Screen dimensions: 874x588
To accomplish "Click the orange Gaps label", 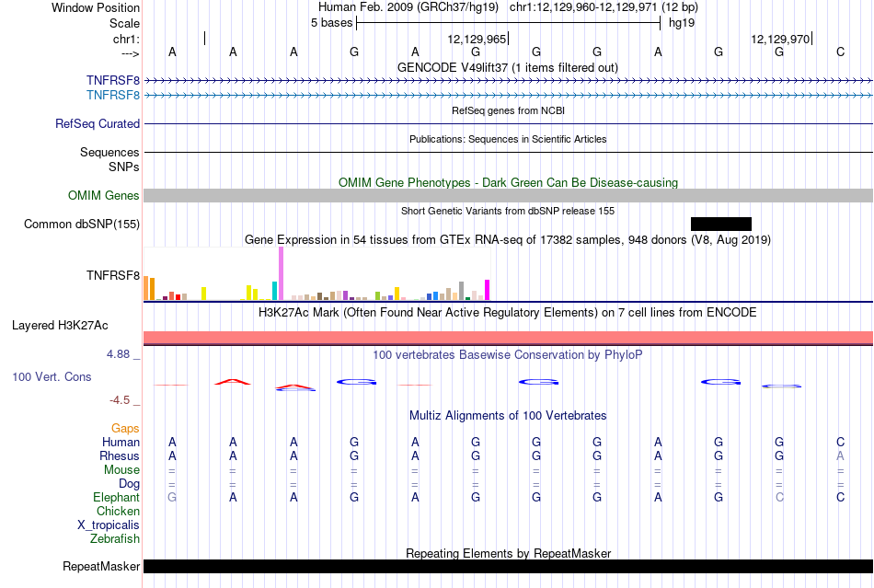I will click(x=125, y=428).
